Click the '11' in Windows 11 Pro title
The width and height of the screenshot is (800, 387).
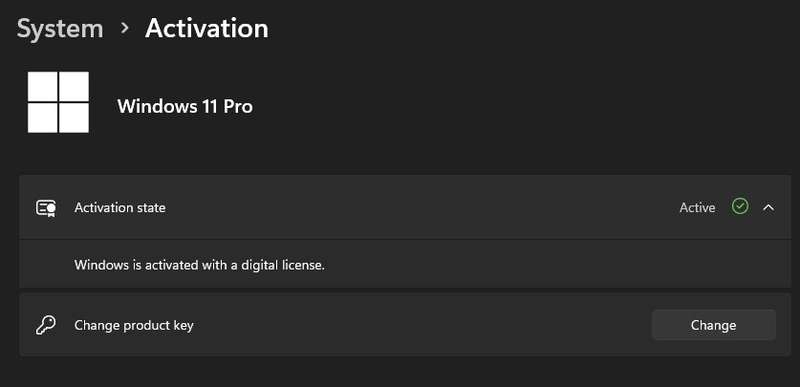pos(207,107)
